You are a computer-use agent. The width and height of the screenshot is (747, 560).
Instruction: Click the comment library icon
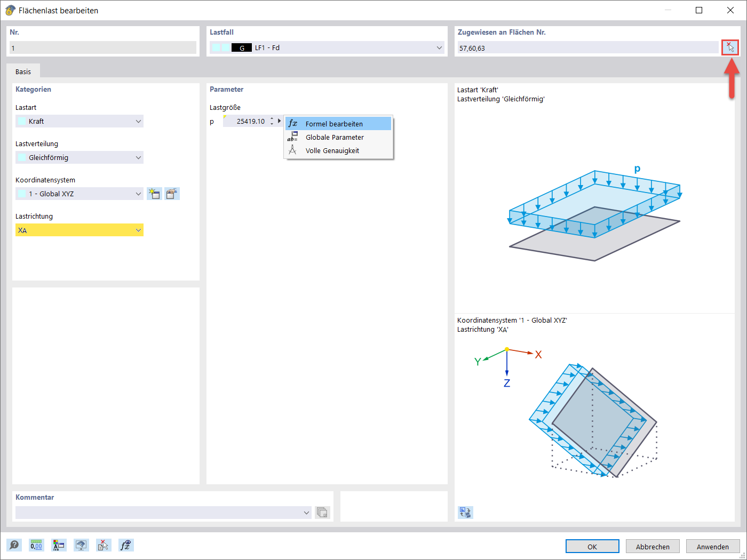[x=322, y=513]
